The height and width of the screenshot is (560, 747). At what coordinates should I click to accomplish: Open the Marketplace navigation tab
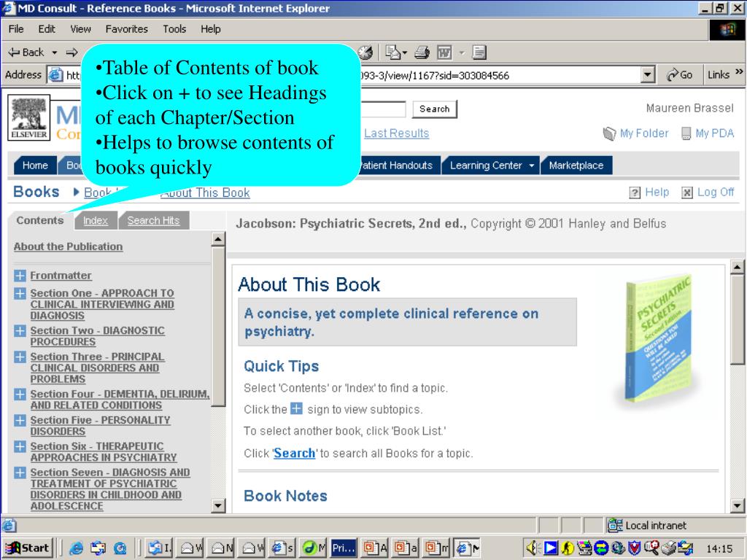[x=576, y=166]
